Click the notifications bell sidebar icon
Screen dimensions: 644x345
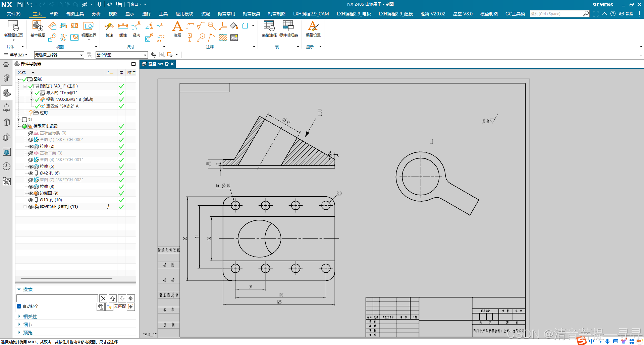(6, 108)
